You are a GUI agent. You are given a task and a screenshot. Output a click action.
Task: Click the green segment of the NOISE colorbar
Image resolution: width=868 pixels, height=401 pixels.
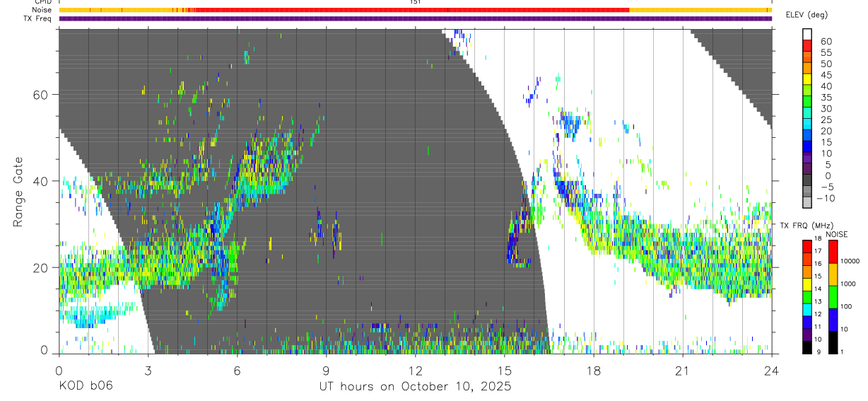click(x=833, y=296)
